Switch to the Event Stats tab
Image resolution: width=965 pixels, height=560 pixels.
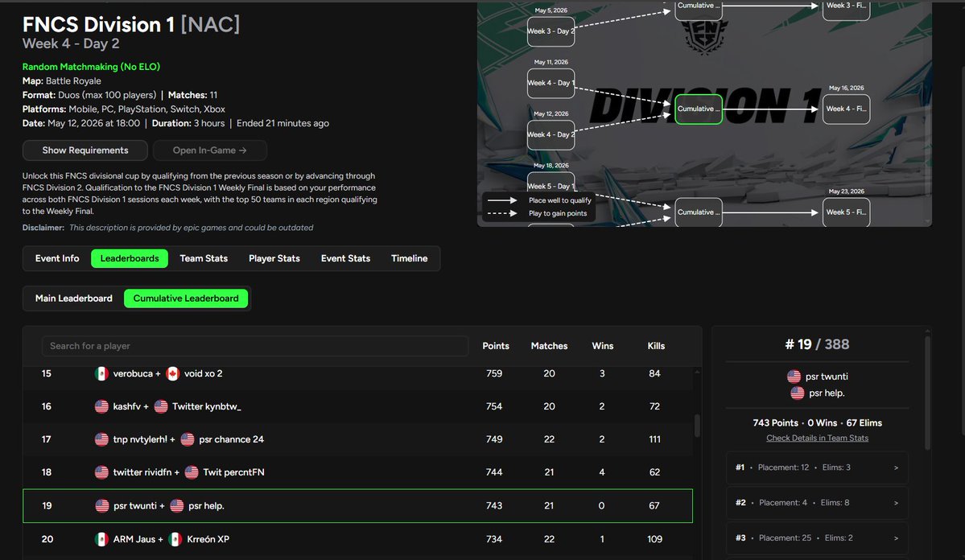(345, 258)
